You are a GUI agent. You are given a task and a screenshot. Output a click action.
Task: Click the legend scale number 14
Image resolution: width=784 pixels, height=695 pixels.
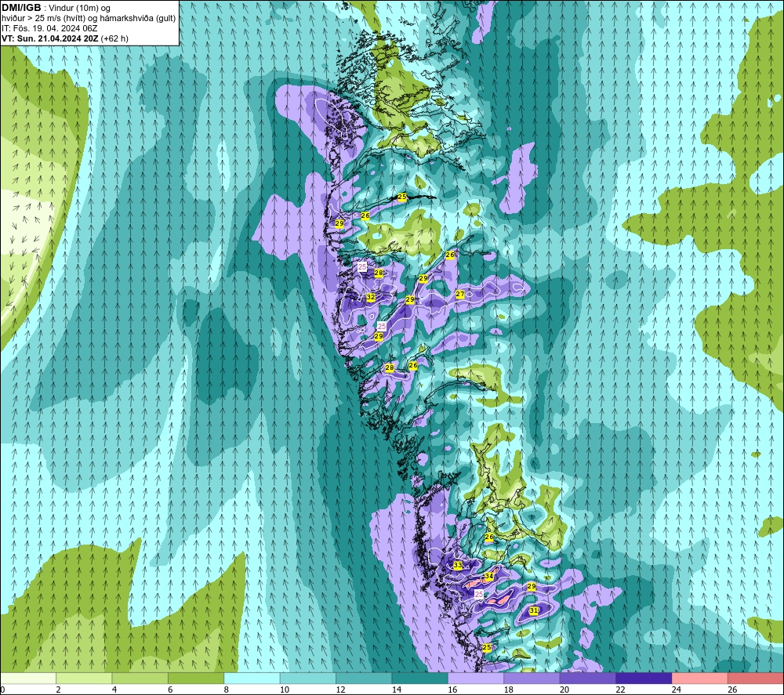[x=397, y=690]
